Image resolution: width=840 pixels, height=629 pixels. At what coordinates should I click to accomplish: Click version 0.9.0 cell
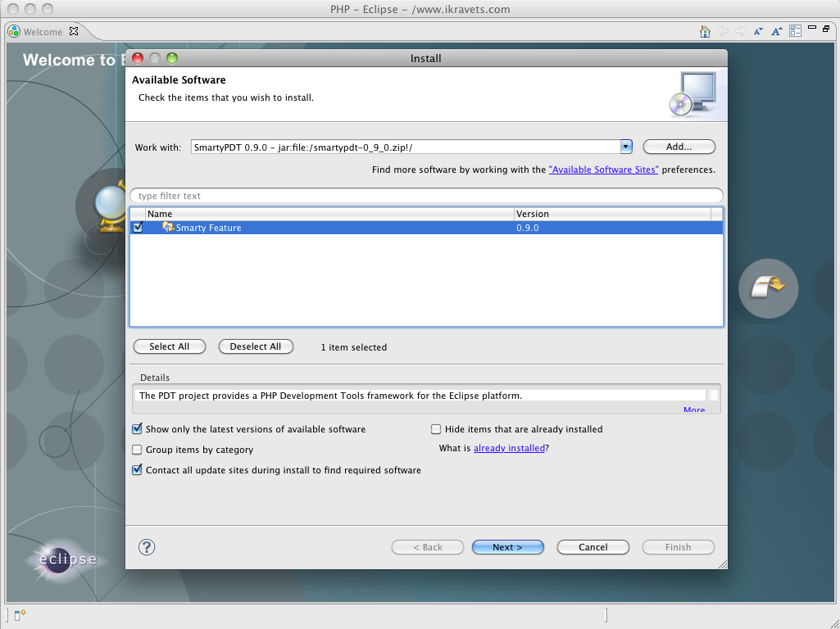point(528,228)
